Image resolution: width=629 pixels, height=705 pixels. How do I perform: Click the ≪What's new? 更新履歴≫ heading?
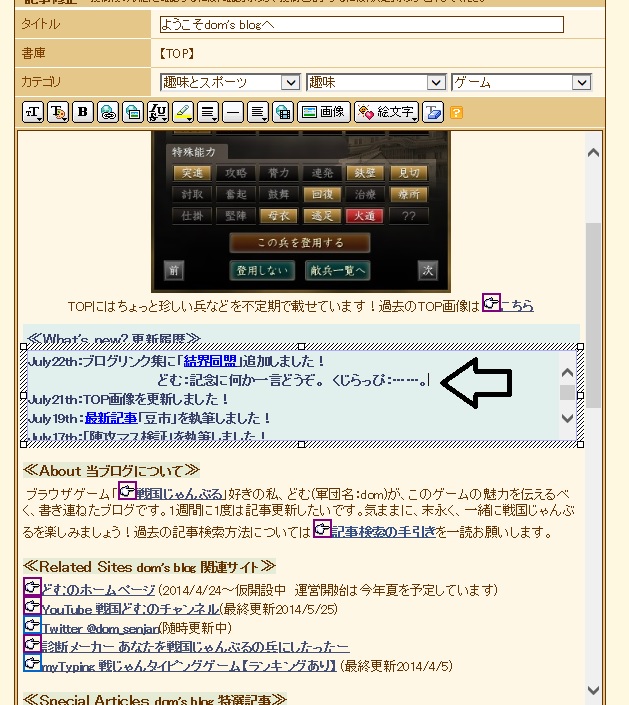tap(114, 338)
